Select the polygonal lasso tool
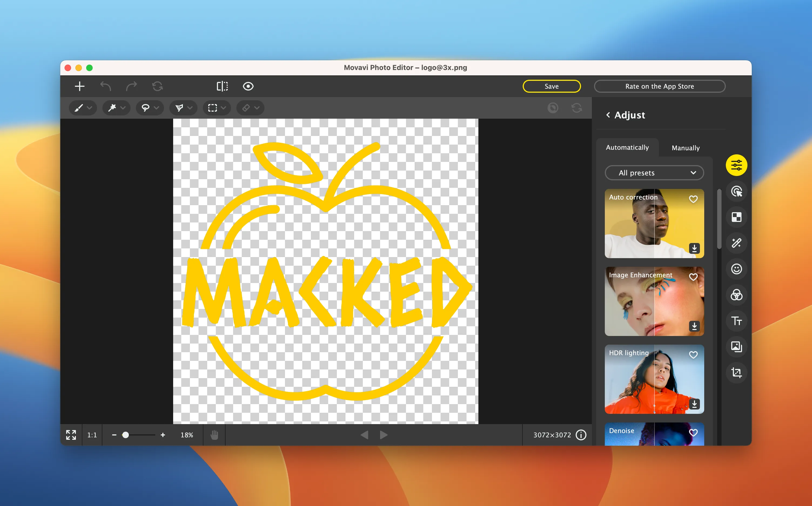The image size is (812, 506). (179, 108)
